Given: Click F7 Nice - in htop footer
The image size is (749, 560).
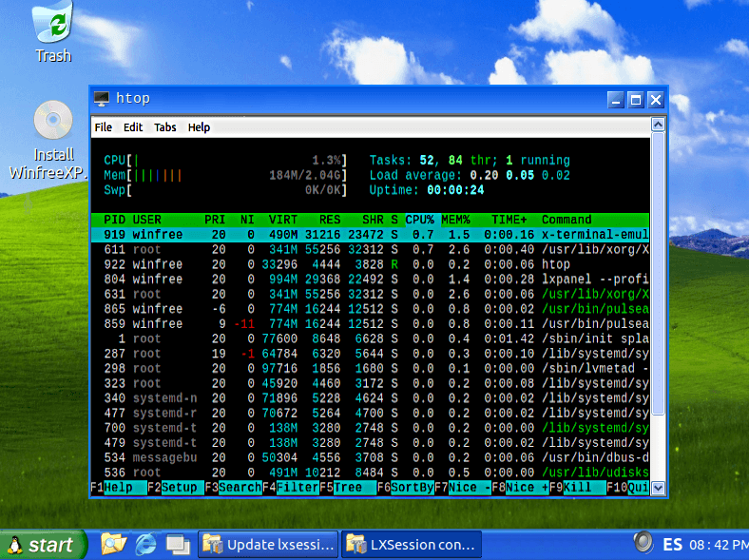Looking at the screenshot, I should pos(463,488).
